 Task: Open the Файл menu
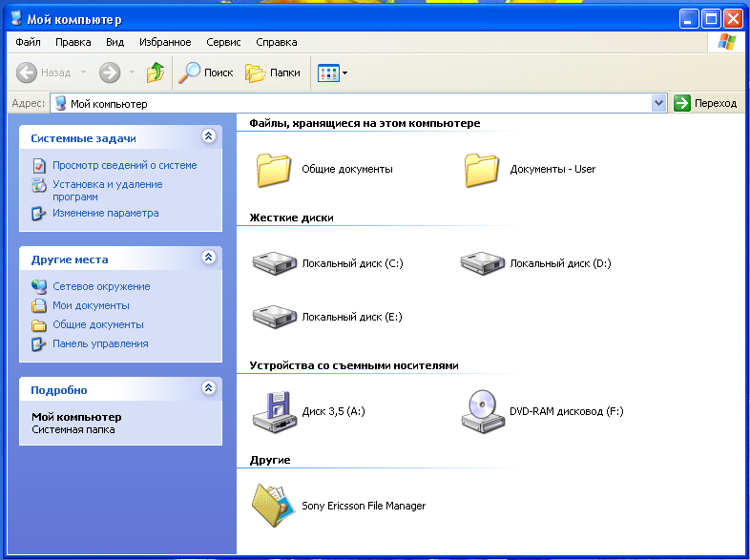(x=28, y=42)
